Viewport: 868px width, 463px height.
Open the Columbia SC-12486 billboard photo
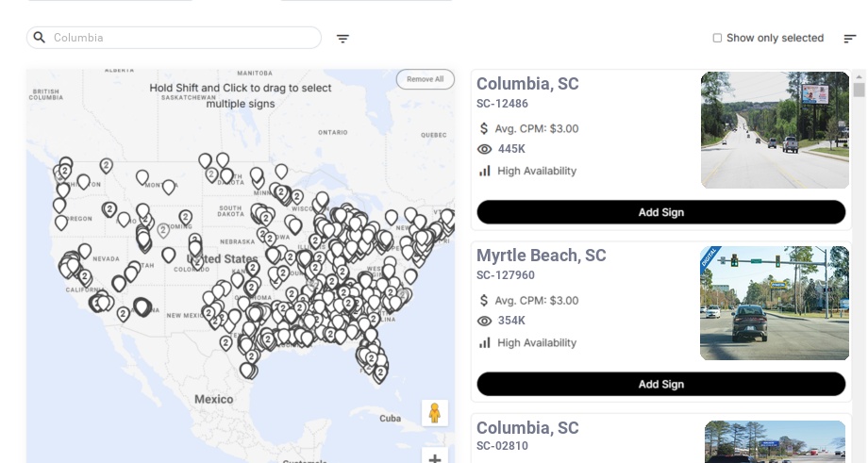pyautogui.click(x=775, y=130)
